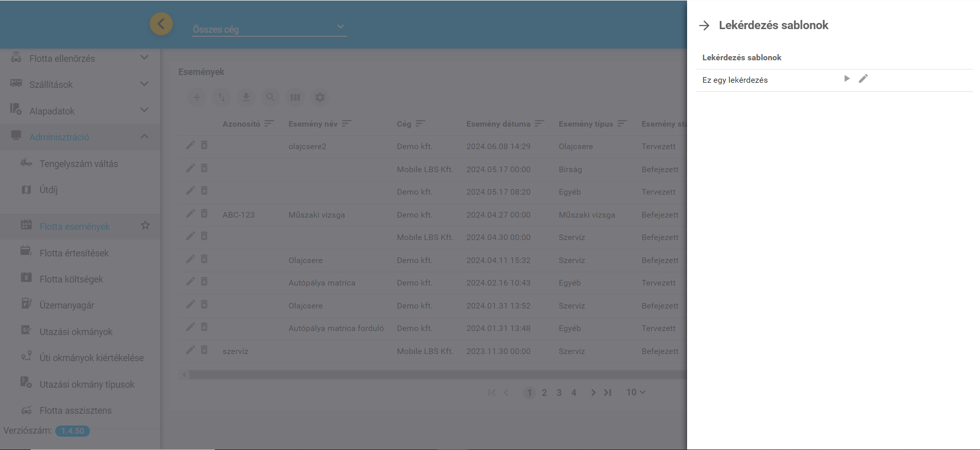Mark Flotta események as favorite star
The width and height of the screenshot is (980, 450).
click(x=145, y=225)
